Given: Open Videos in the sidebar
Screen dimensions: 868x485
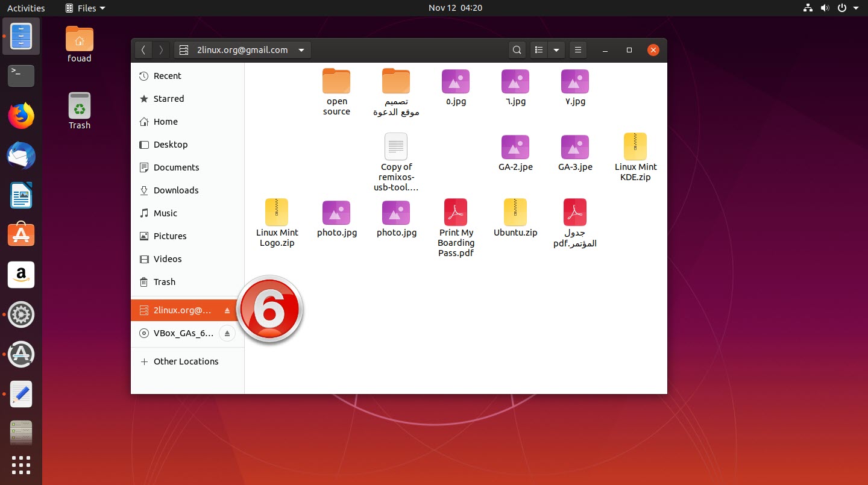Looking at the screenshot, I should pyautogui.click(x=187, y=259).
